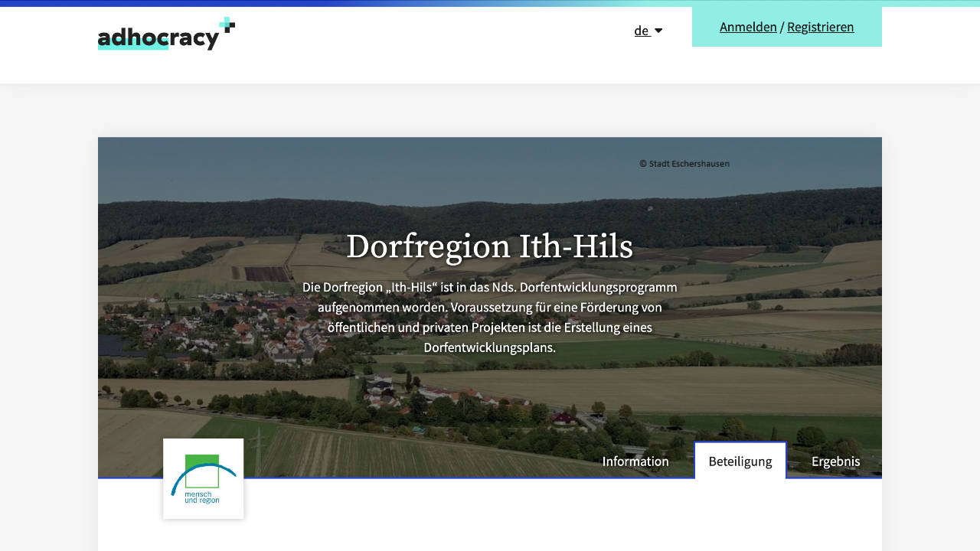Image resolution: width=980 pixels, height=551 pixels.
Task: Click the "© Stadt Eschershausen" image credit
Action: [684, 163]
